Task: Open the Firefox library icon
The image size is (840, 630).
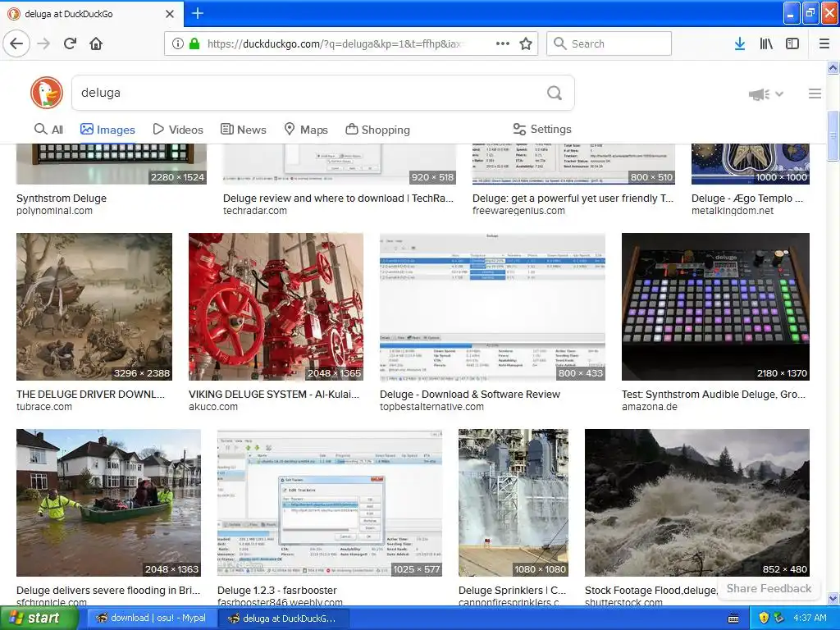Action: (766, 43)
